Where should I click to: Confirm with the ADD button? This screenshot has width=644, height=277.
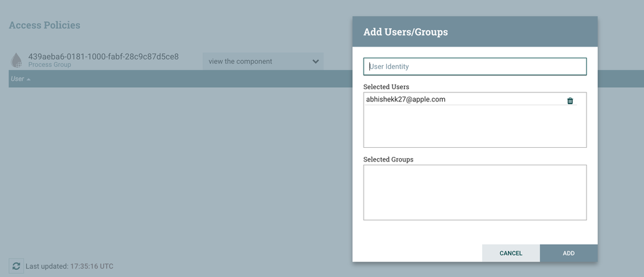569,253
